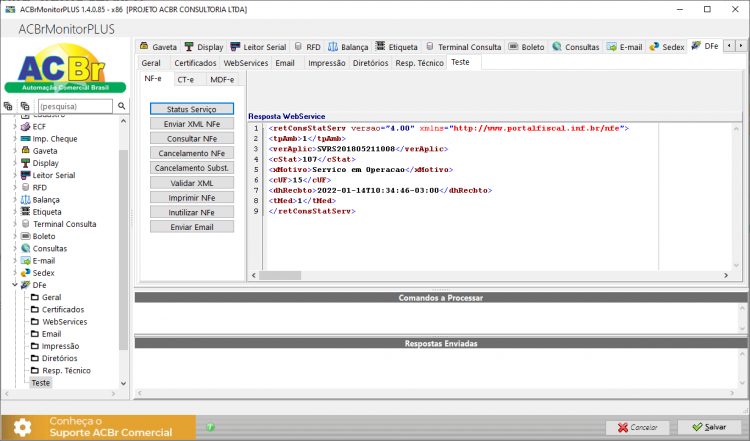Screen dimensions: 750x441
Task: Click the Consultar NFe button
Action: tap(192, 139)
